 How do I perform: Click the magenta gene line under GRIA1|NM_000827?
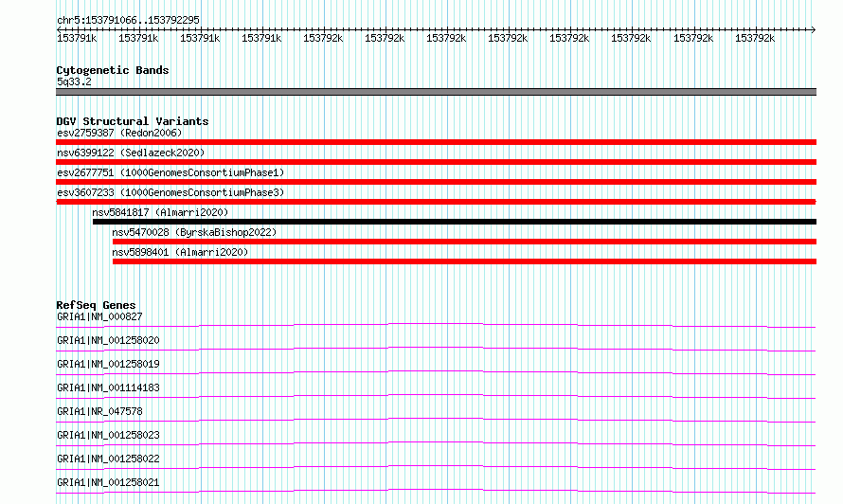click(x=436, y=325)
